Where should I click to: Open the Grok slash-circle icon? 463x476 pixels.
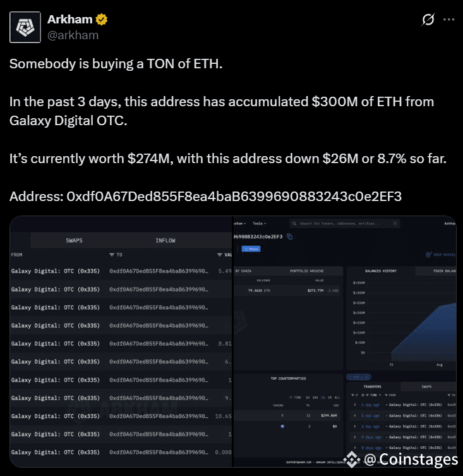(x=428, y=20)
